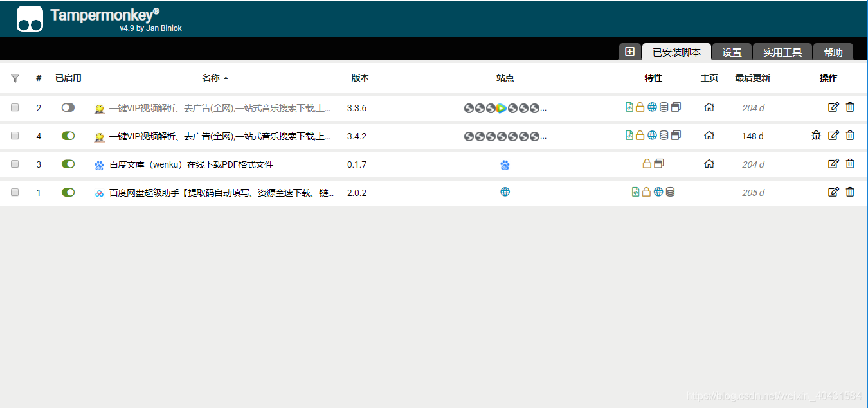The height and width of the screenshot is (408, 868).
Task: Disable the 百度网盘超级助手 toggle
Action: [68, 192]
